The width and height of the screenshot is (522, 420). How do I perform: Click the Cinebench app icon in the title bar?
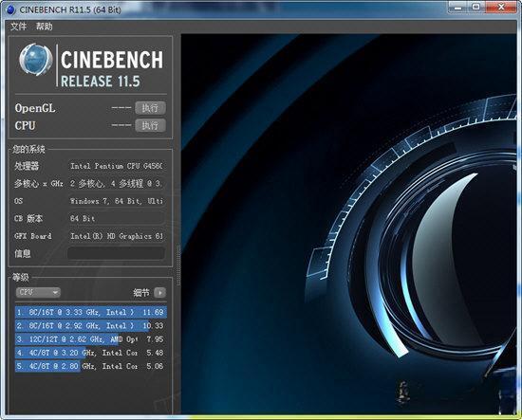(x=10, y=9)
